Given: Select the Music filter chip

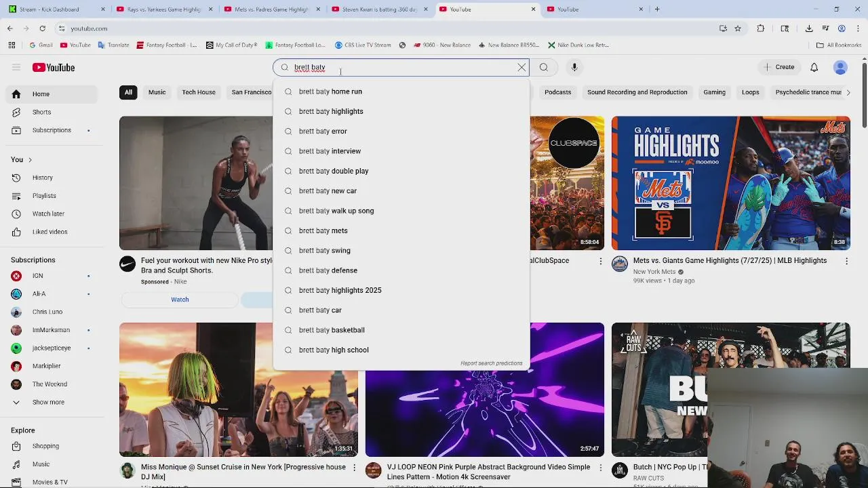Looking at the screenshot, I should pos(157,92).
